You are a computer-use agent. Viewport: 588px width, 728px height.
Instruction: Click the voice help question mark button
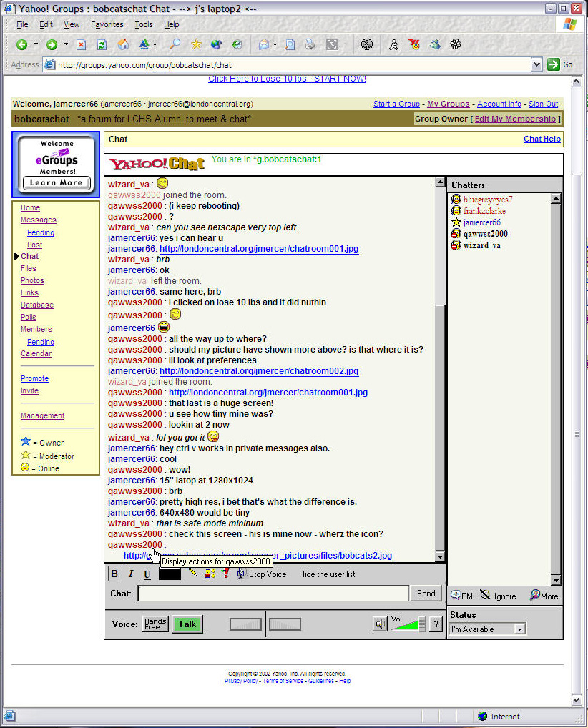pyautogui.click(x=436, y=624)
